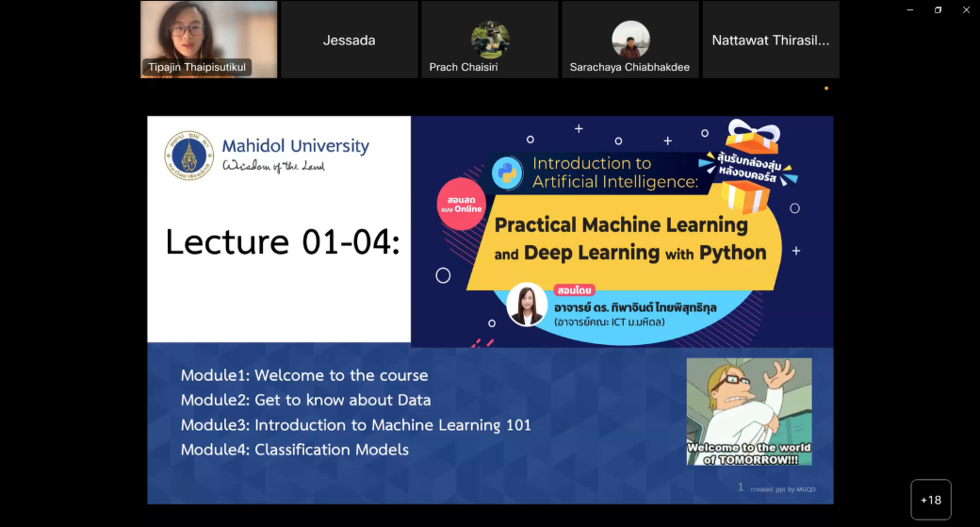Screen dimensions: 980x527
Task: Click the Mahidol University seal logo
Action: coord(189,155)
